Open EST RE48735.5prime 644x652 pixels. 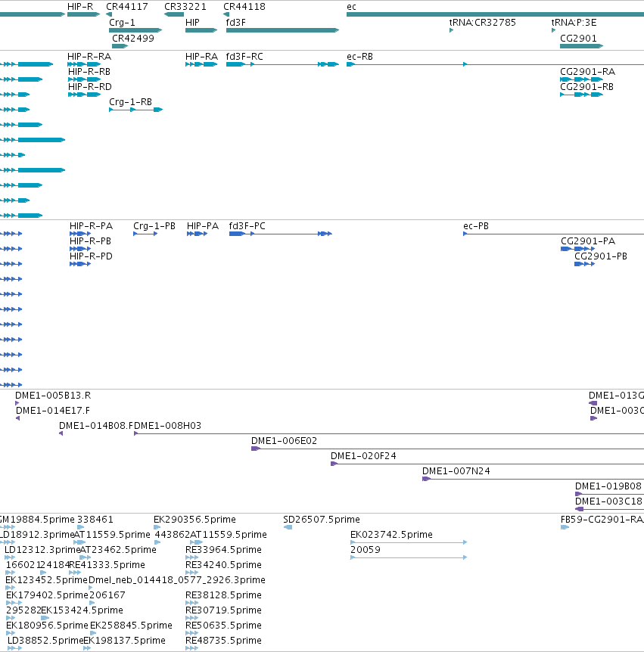(x=191, y=648)
